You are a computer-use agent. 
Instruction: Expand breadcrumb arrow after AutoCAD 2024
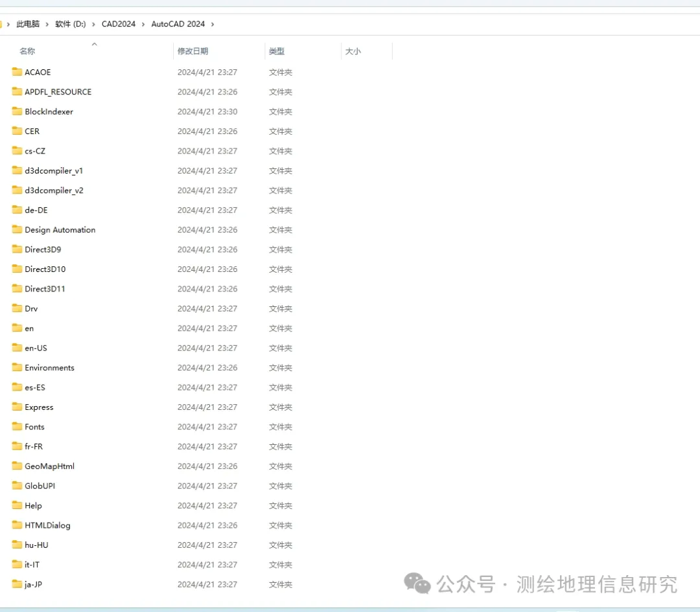tap(213, 24)
